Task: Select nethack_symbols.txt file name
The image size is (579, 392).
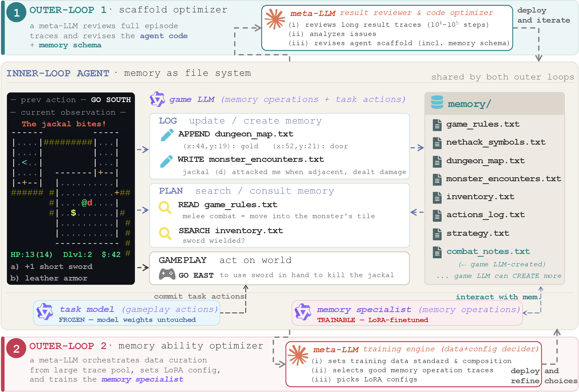Action: pyautogui.click(x=496, y=142)
